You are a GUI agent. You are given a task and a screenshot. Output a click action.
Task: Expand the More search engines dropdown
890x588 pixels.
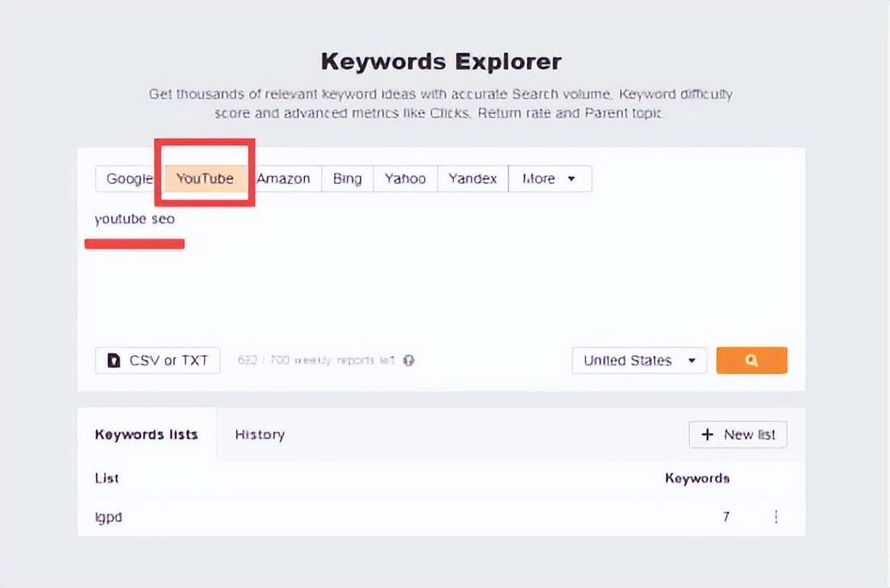[549, 179]
